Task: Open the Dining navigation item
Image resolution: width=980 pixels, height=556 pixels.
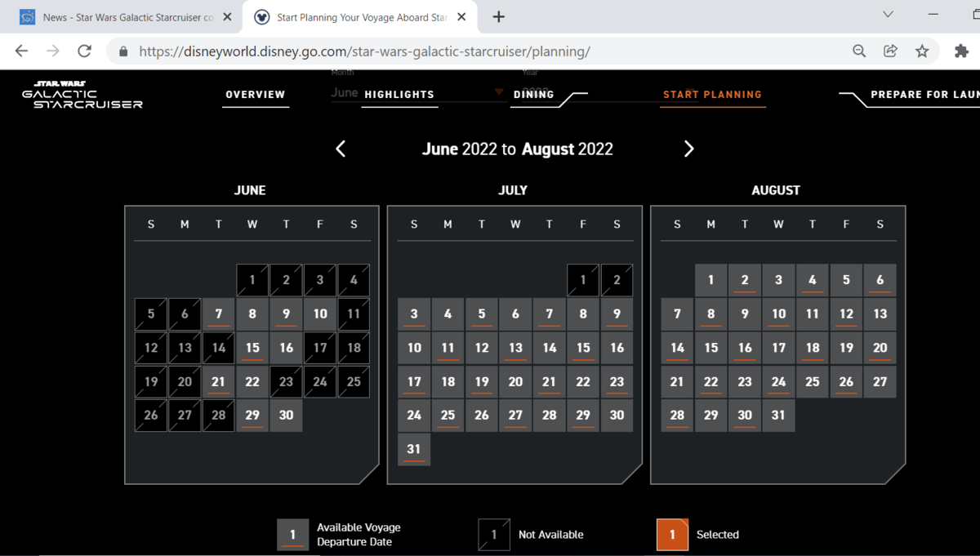Action: click(x=533, y=95)
